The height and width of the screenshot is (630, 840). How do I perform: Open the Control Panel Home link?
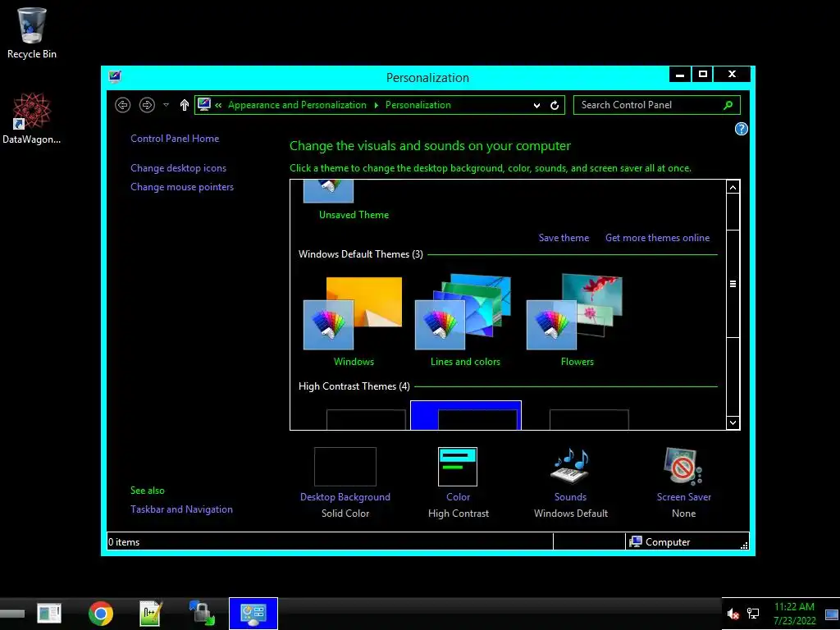tap(175, 138)
